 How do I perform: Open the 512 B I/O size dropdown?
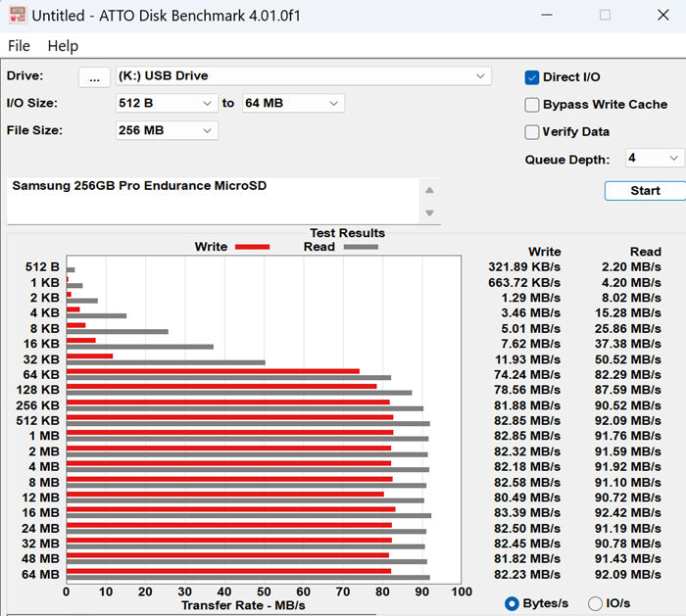(x=167, y=103)
